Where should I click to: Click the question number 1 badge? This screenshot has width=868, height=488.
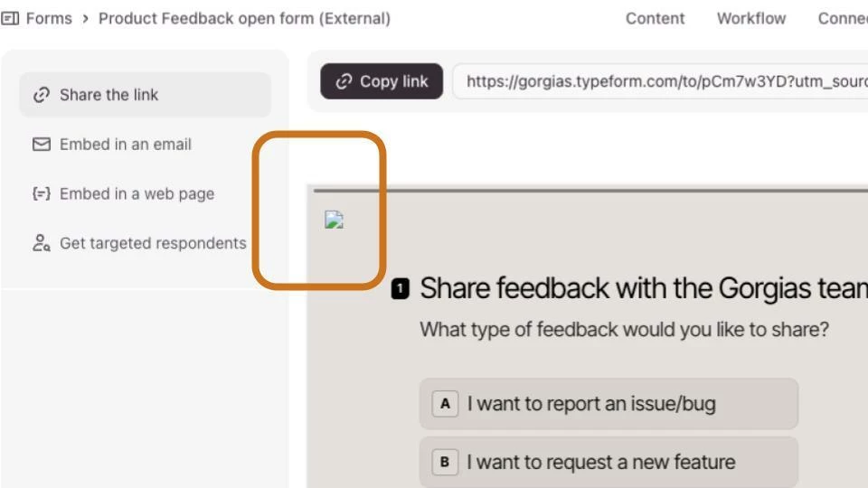tap(401, 289)
